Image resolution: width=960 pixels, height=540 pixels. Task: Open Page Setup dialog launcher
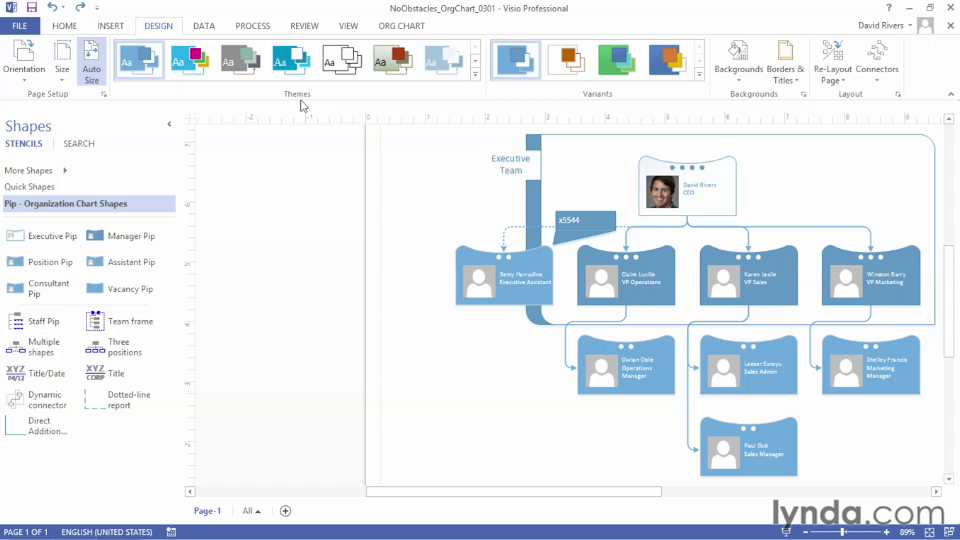pos(103,94)
